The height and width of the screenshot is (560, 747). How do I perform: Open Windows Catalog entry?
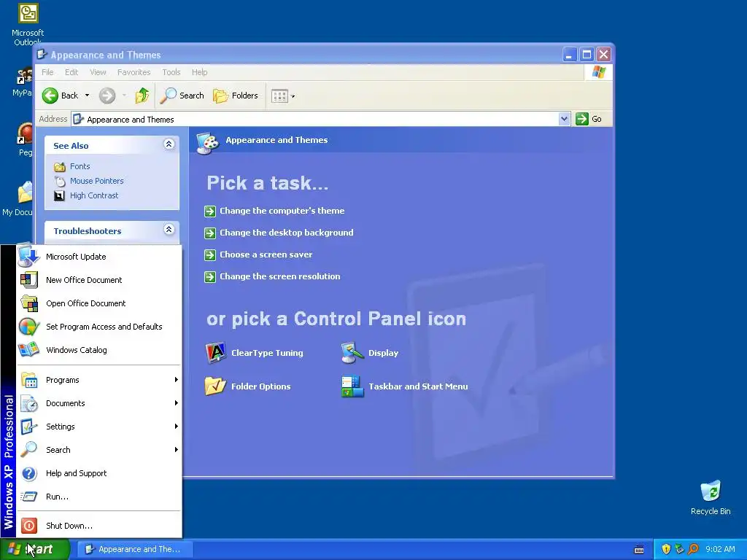pos(99,350)
